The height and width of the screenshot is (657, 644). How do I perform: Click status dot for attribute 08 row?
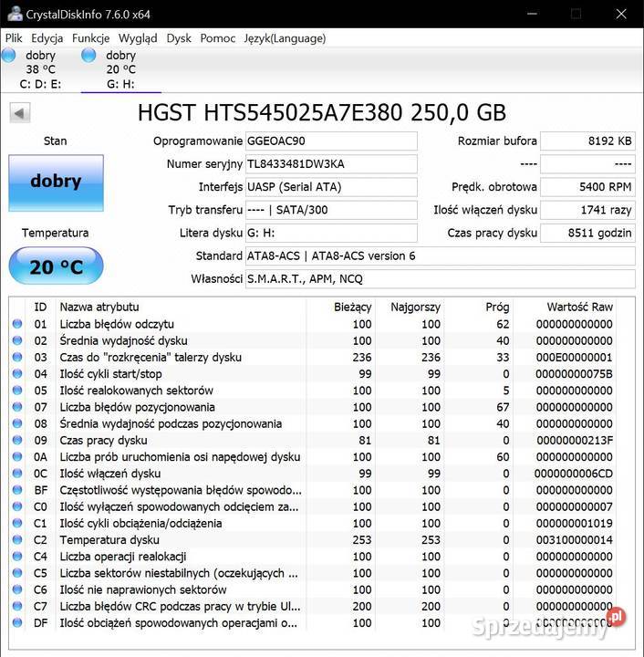tap(17, 423)
